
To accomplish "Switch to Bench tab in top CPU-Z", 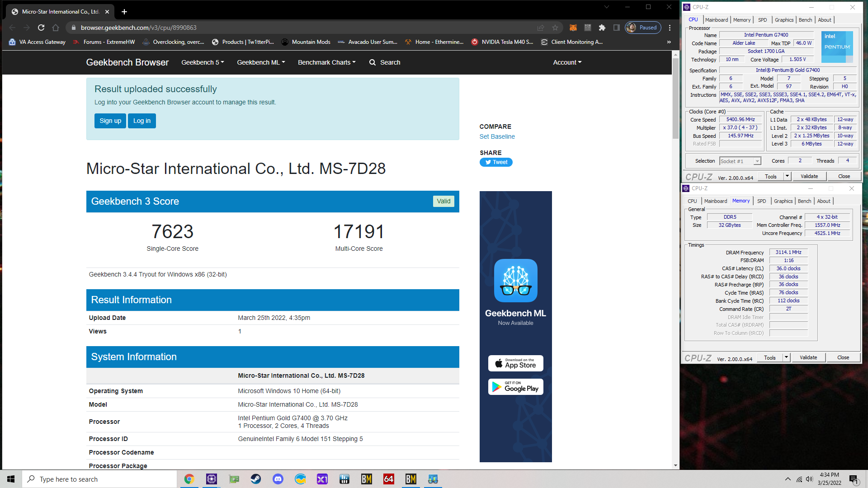I will coord(805,20).
